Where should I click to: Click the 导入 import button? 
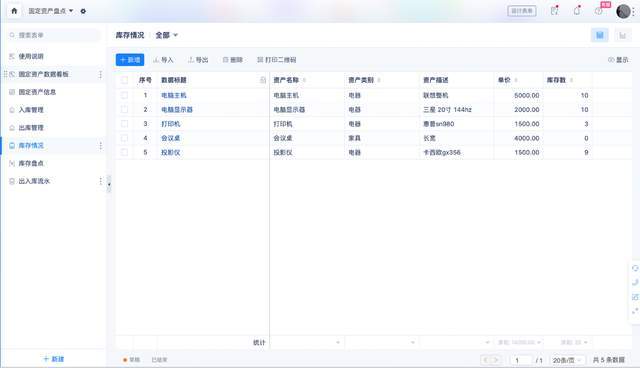point(163,60)
